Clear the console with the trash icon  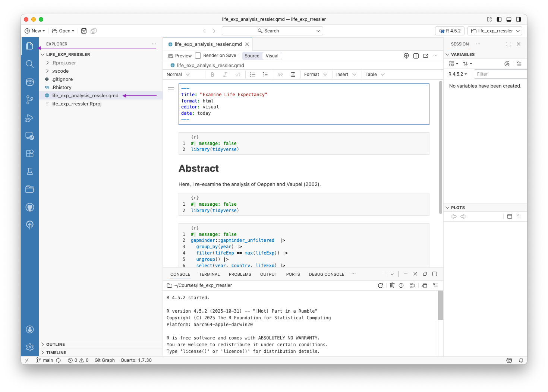[392, 285]
